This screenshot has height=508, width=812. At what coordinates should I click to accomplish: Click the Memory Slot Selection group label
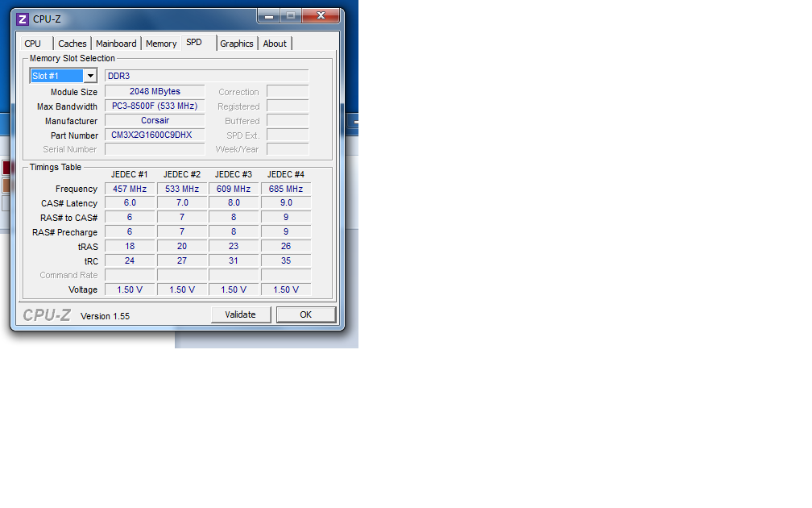(72, 58)
